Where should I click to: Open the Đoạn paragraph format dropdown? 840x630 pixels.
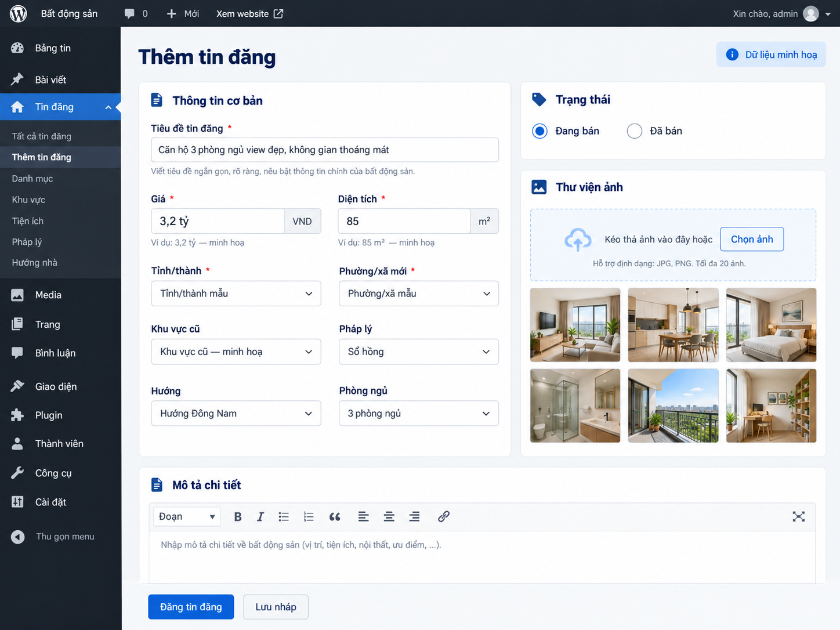tap(187, 517)
